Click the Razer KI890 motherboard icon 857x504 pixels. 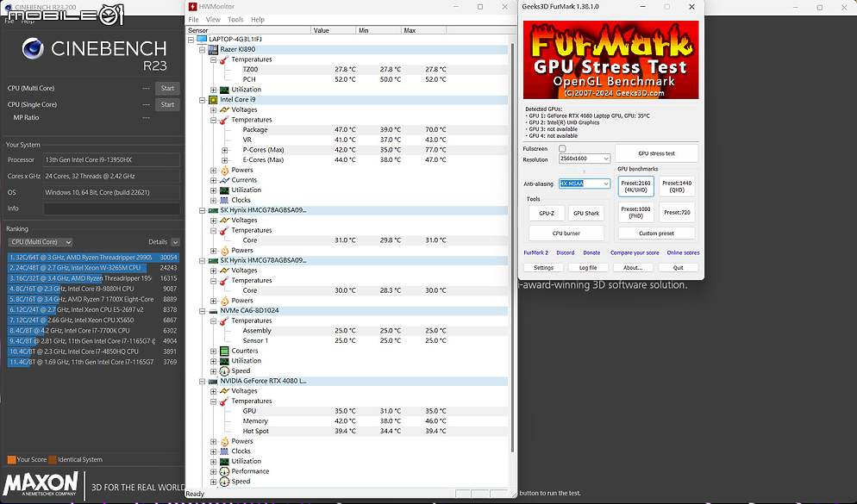coord(213,50)
